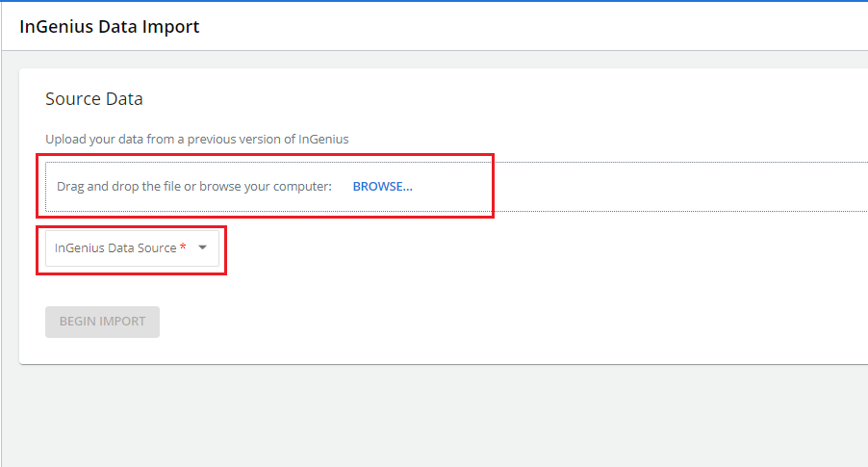Screen dimensions: 868x467
Task: Click the dropdown arrow beside Data Source
Action: pos(202,247)
